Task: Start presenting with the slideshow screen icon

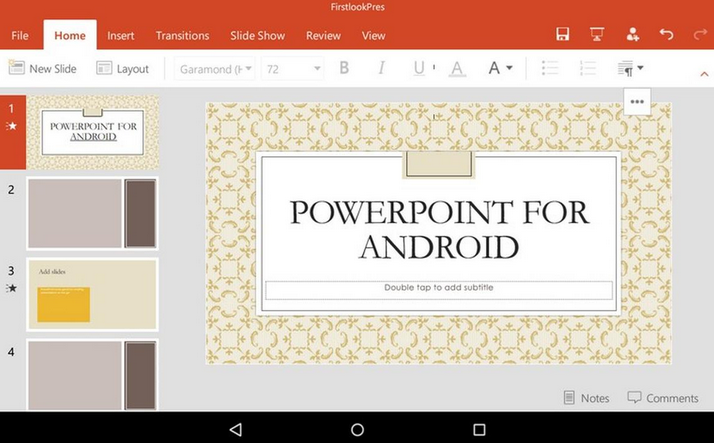Action: pos(597,34)
